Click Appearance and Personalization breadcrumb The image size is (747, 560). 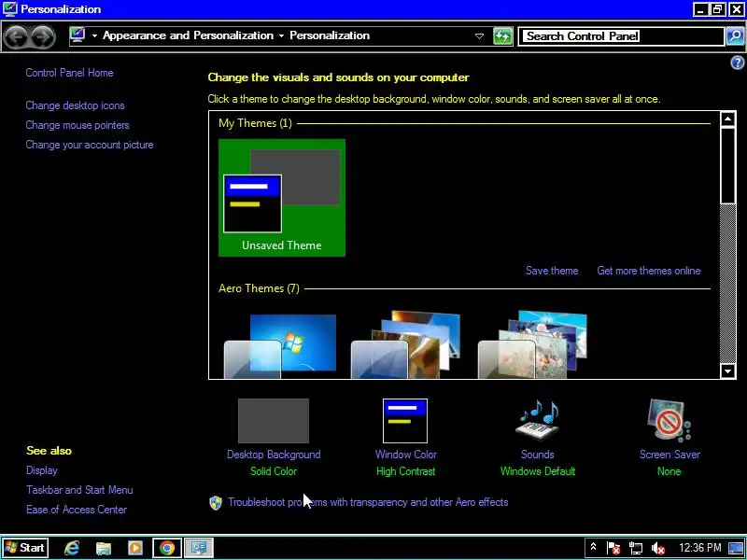189,35
